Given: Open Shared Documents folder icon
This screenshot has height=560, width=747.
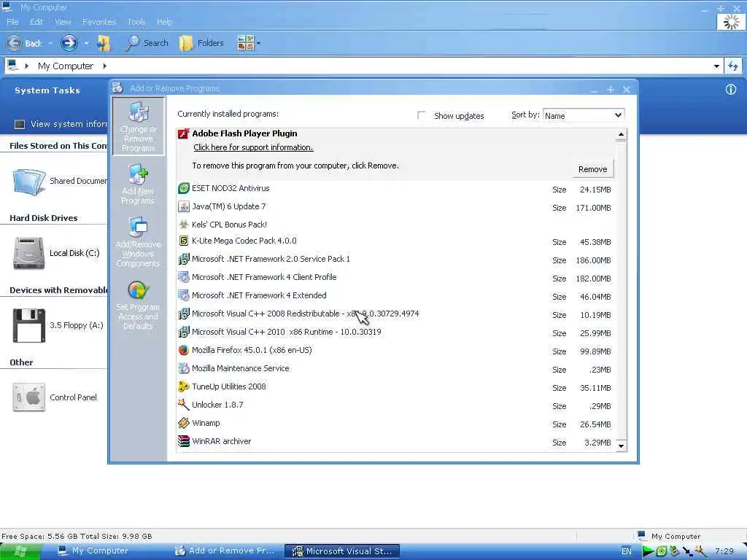Looking at the screenshot, I should pos(29,182).
